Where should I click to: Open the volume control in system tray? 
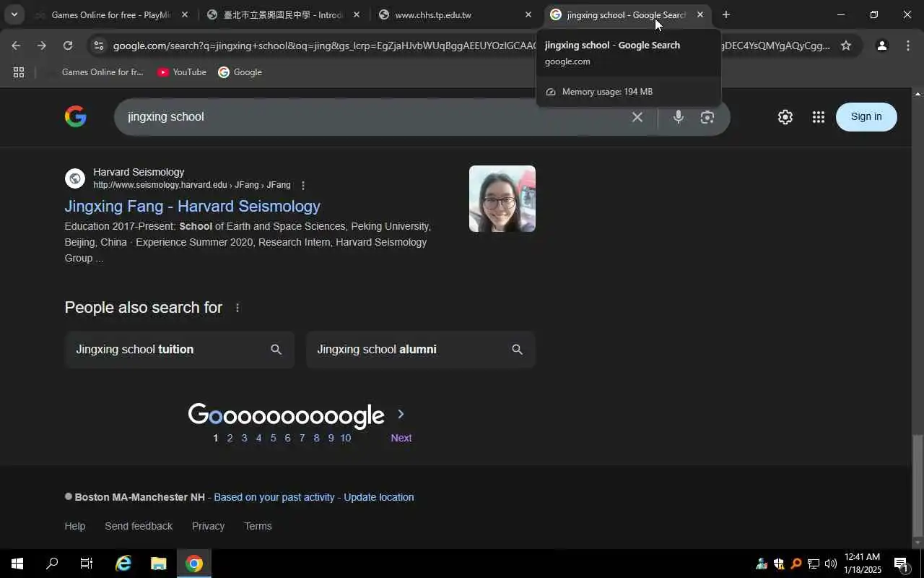tap(830, 564)
